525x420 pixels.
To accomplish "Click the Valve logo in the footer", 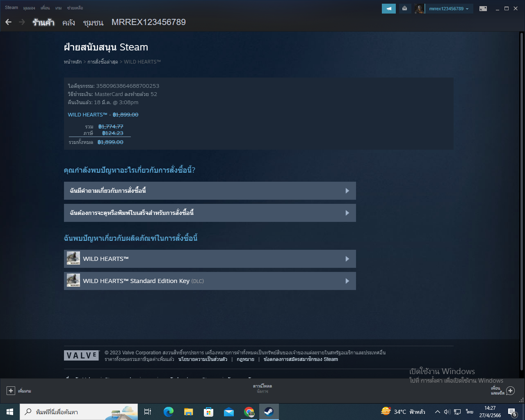I will pyautogui.click(x=82, y=356).
